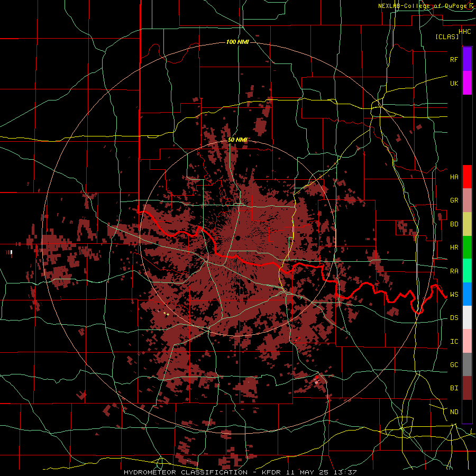476x476 pixels.
Task: Click the KFDR radar site identifier
Action: [x=272, y=472]
